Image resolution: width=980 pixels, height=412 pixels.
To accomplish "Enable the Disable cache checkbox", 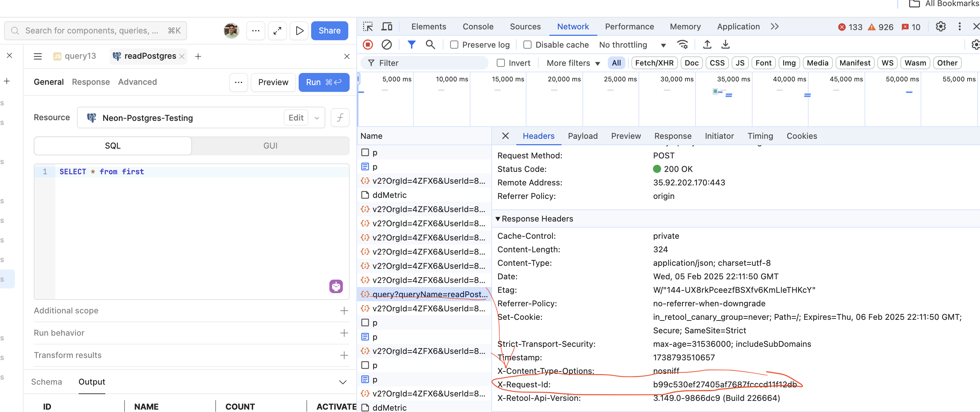I will coord(527,45).
